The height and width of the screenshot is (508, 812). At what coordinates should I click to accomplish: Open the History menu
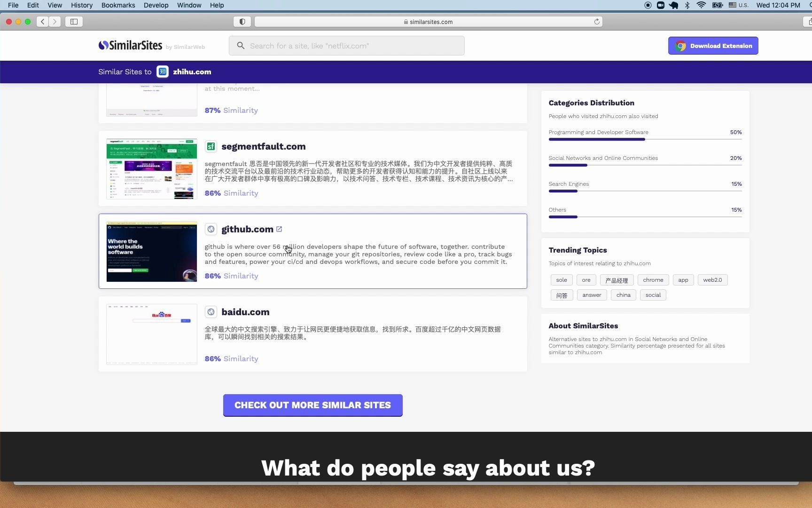(x=82, y=5)
